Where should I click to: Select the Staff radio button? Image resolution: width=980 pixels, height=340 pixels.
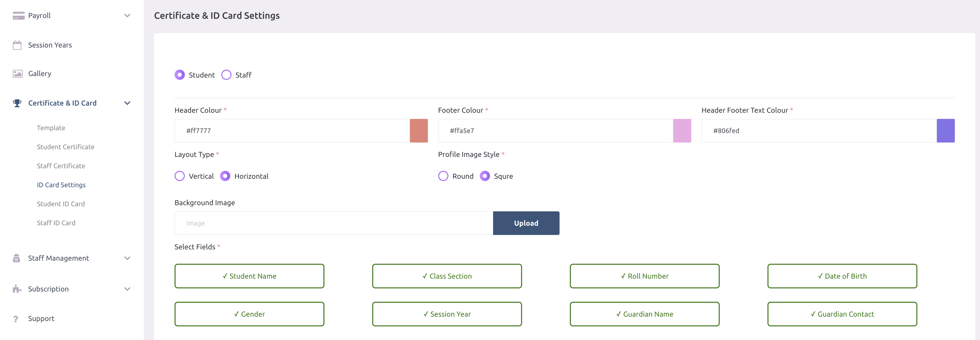226,75
